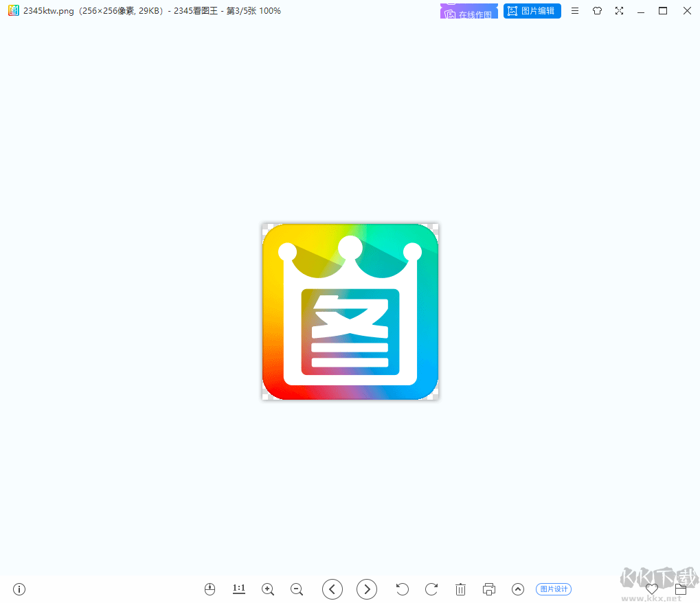Screen dimensions: 700x603
Task: Set image to 1:1 actual size
Action: [239, 589]
